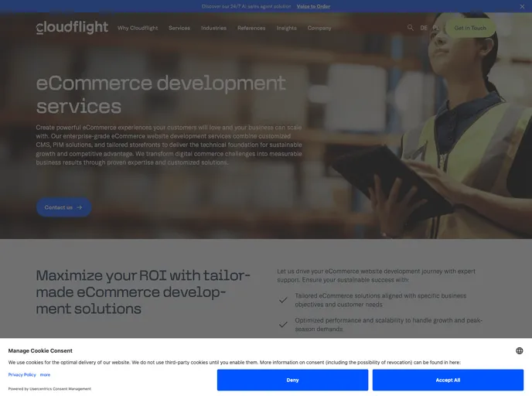Close the top announcement banner
This screenshot has width=532, height=396.
(522, 6)
